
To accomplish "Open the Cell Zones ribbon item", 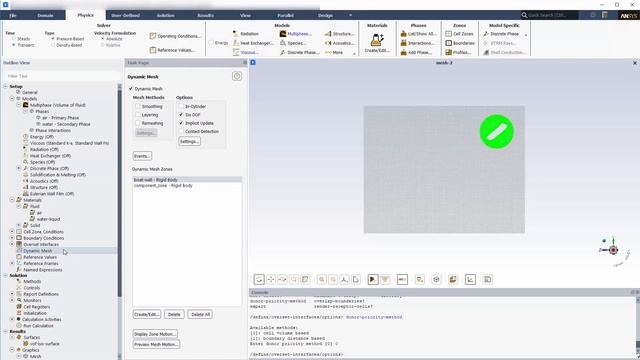I will [460, 34].
